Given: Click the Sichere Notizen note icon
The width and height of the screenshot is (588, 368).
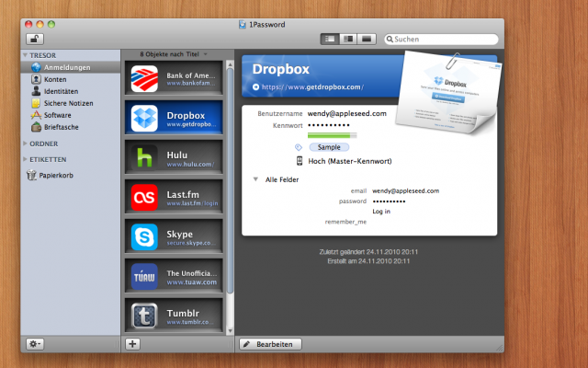Looking at the screenshot, I should 36,103.
